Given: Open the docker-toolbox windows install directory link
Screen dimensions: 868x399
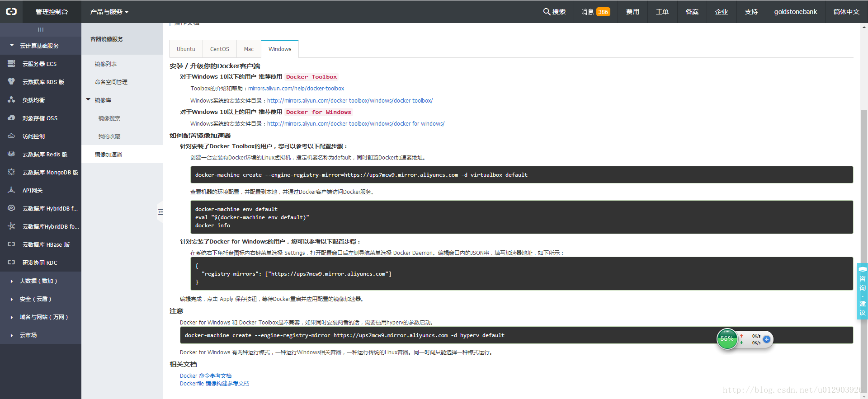Looking at the screenshot, I should click(x=350, y=101).
